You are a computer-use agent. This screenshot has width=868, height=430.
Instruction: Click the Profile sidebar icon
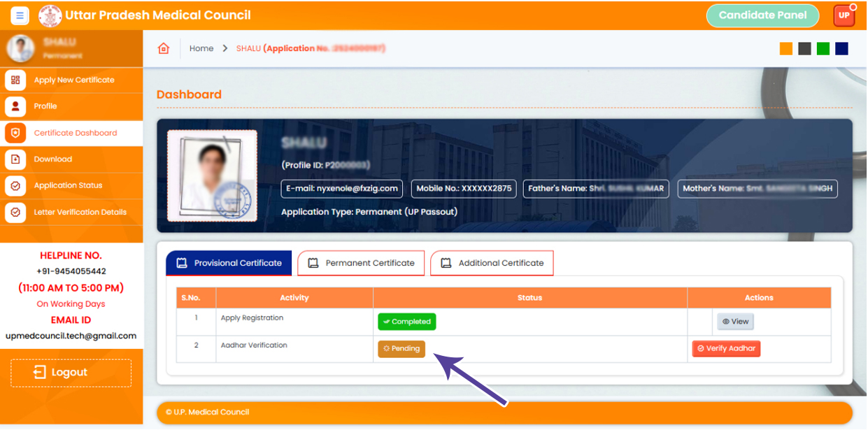coord(15,106)
